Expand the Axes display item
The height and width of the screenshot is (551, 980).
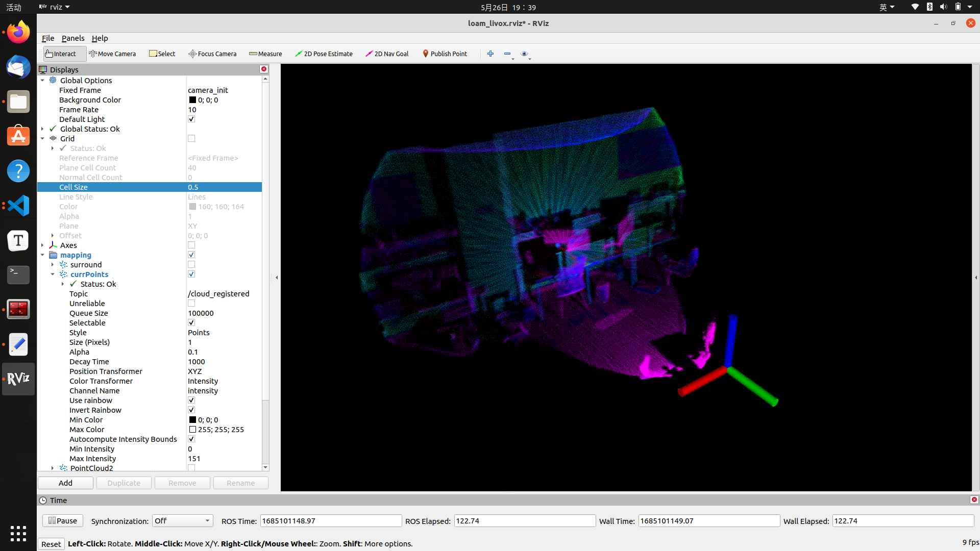[42, 245]
